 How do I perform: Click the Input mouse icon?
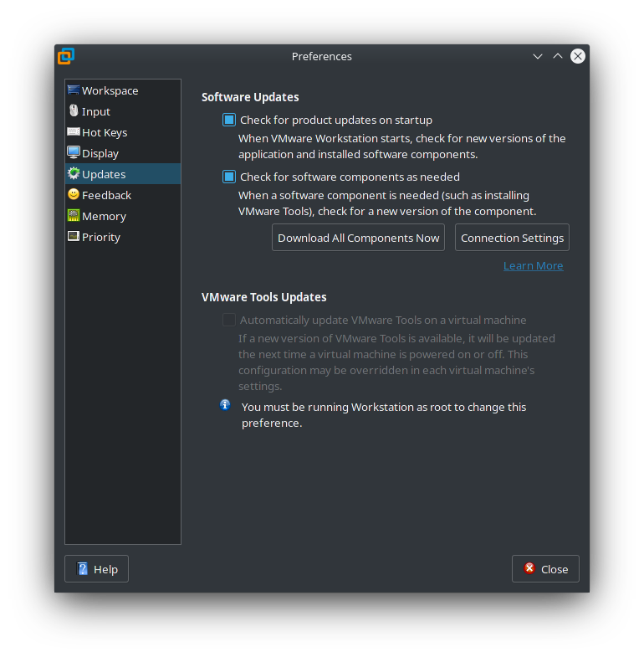pos(74,111)
